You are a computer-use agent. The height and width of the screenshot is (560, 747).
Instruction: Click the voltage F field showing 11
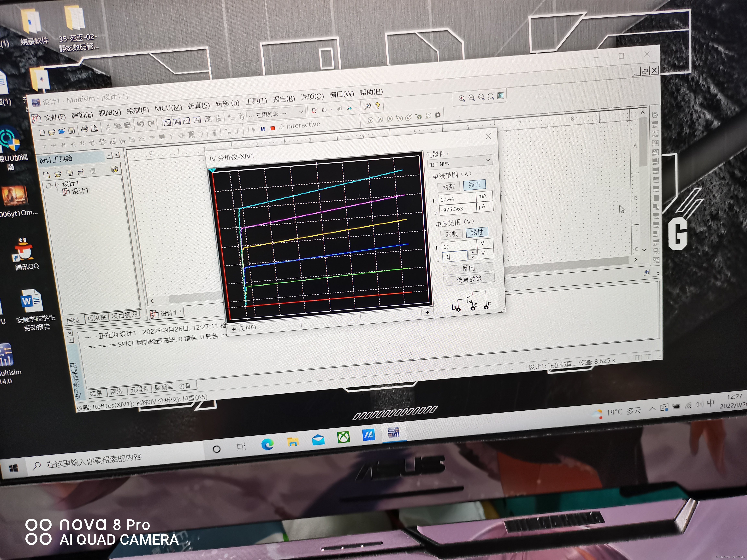point(459,246)
